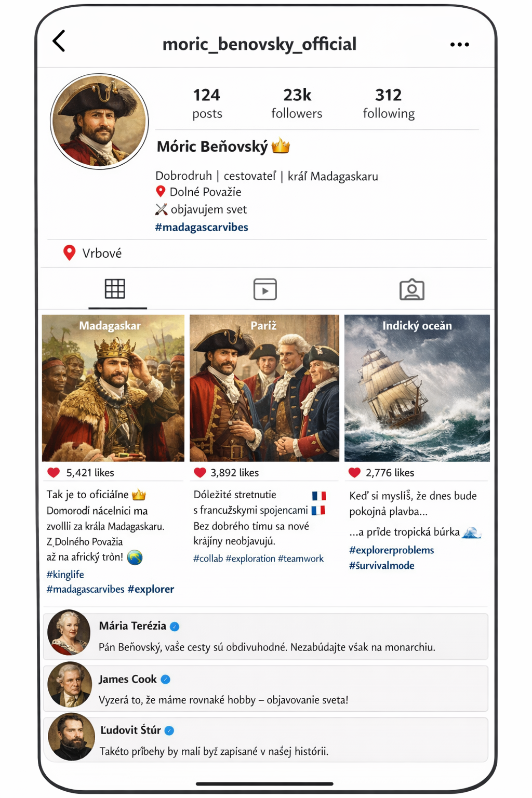The width and height of the screenshot is (532, 798).
Task: Click James Cook's verified badge
Action: [x=165, y=680]
